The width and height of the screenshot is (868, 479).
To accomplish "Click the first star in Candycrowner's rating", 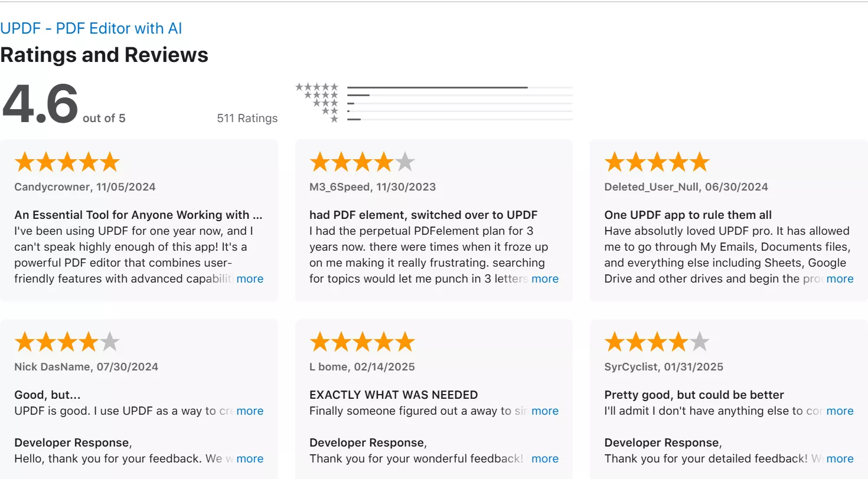I will pyautogui.click(x=25, y=161).
